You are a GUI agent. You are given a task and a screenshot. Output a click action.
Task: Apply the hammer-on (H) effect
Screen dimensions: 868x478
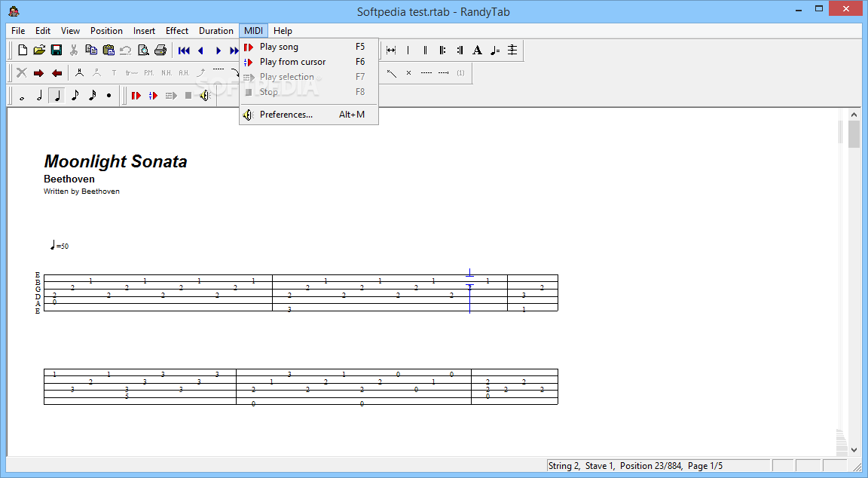click(x=79, y=72)
